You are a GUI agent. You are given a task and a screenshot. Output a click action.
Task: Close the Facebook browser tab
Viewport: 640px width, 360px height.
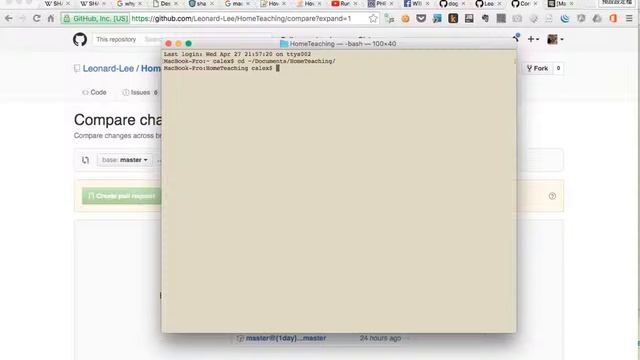[x=427, y=3]
